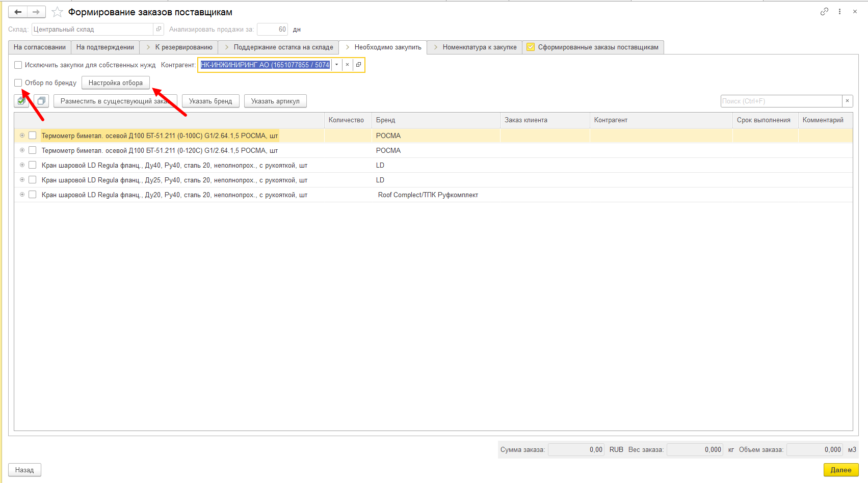The width and height of the screenshot is (868, 483).
Task: Open the Поддержание остатка на складе tab
Action: click(x=278, y=47)
